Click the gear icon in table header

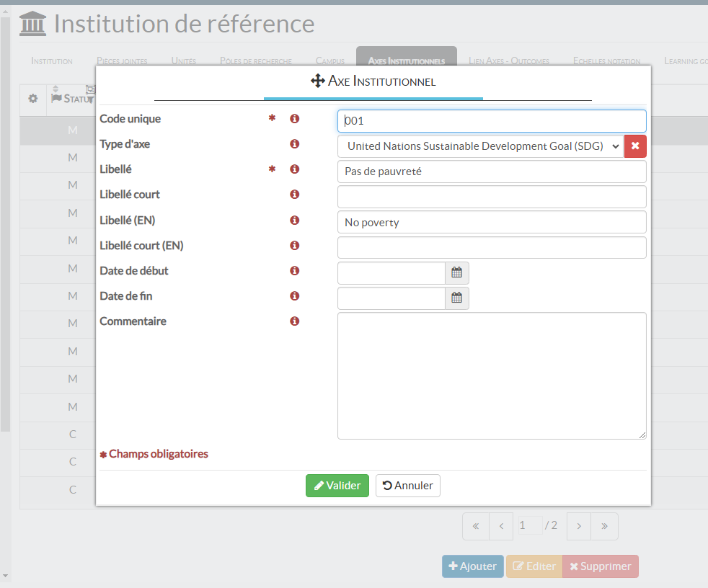pos(32,99)
